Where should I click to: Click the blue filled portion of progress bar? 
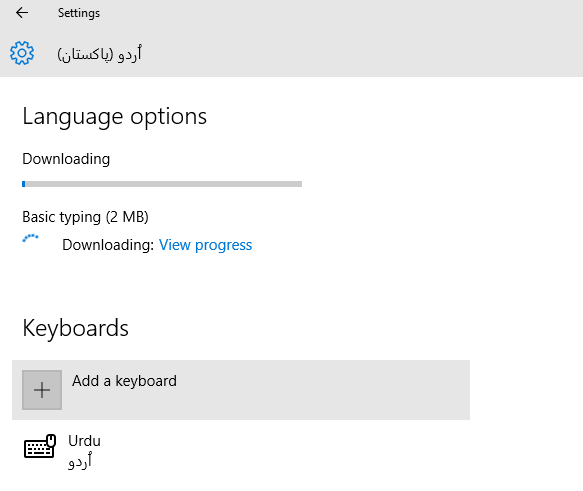[24, 184]
